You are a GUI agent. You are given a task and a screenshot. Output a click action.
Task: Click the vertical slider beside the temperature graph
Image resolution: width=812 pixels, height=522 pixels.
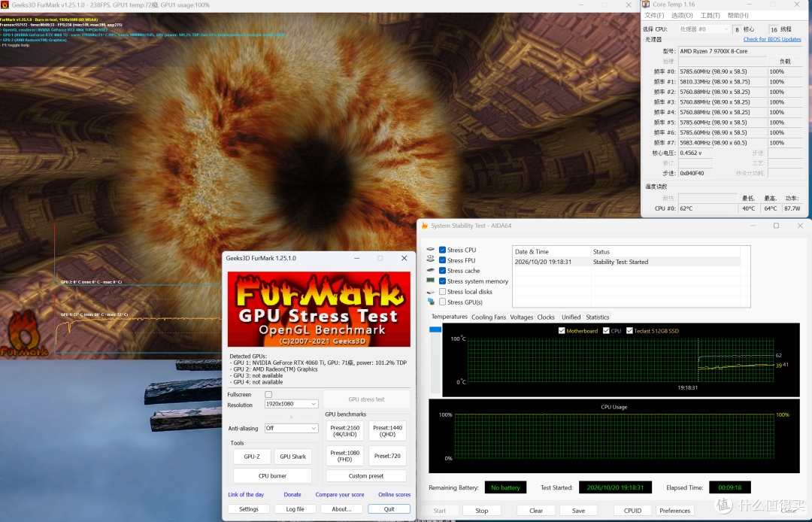(x=435, y=360)
